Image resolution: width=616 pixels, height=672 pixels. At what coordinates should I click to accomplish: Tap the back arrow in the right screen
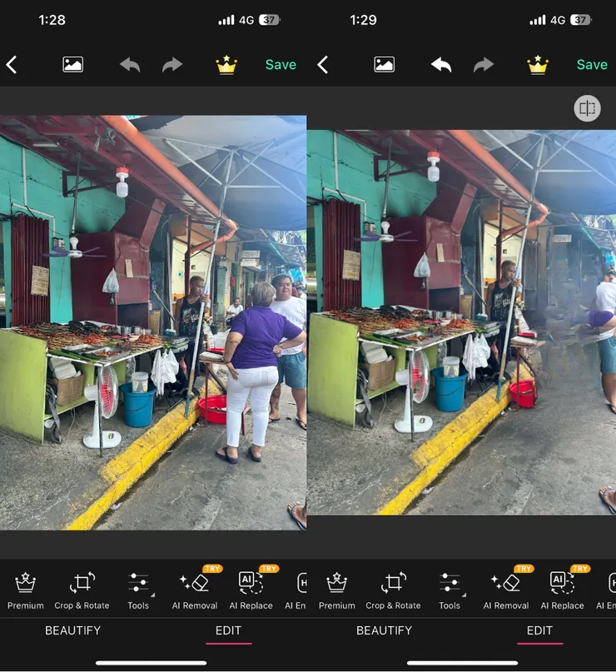coord(322,65)
